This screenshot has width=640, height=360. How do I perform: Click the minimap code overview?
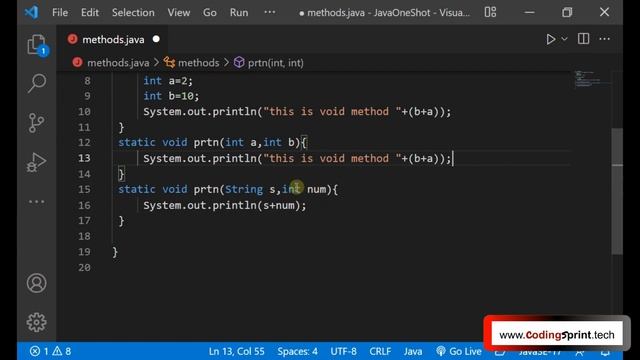pyautogui.click(x=592, y=79)
